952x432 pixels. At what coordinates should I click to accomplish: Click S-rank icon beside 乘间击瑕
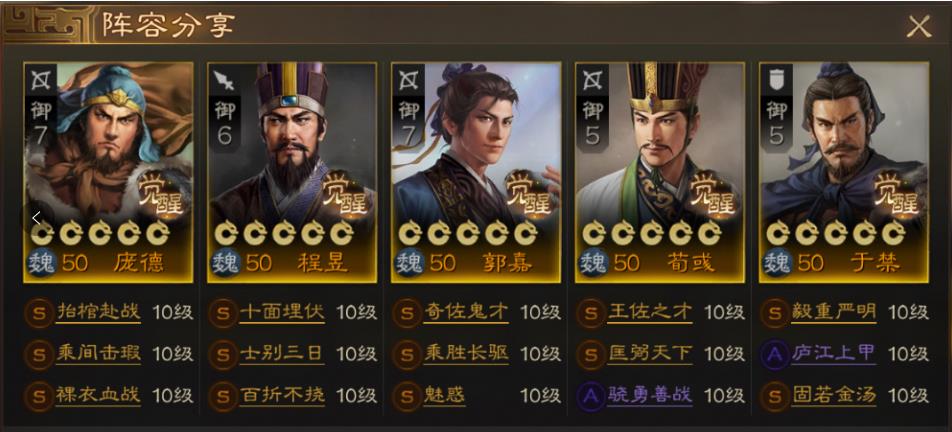[38, 354]
